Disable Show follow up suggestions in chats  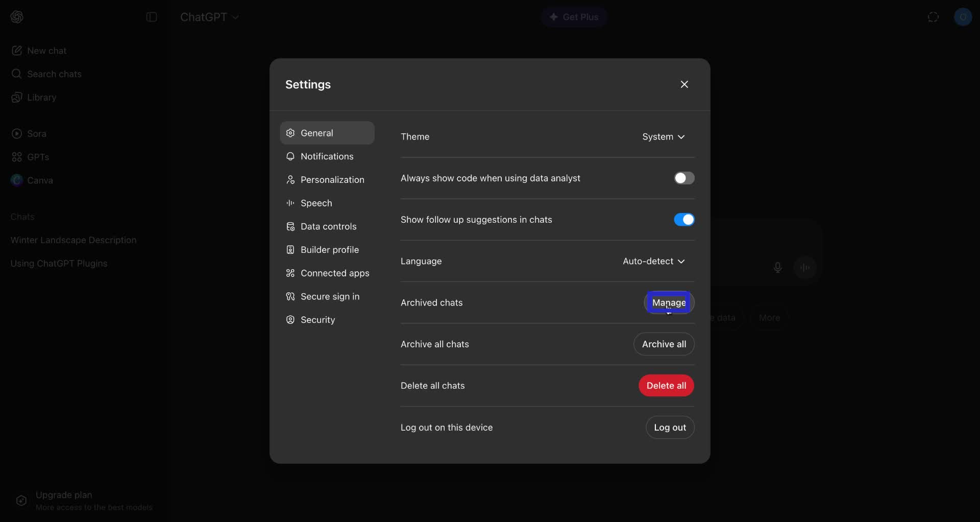click(684, 220)
